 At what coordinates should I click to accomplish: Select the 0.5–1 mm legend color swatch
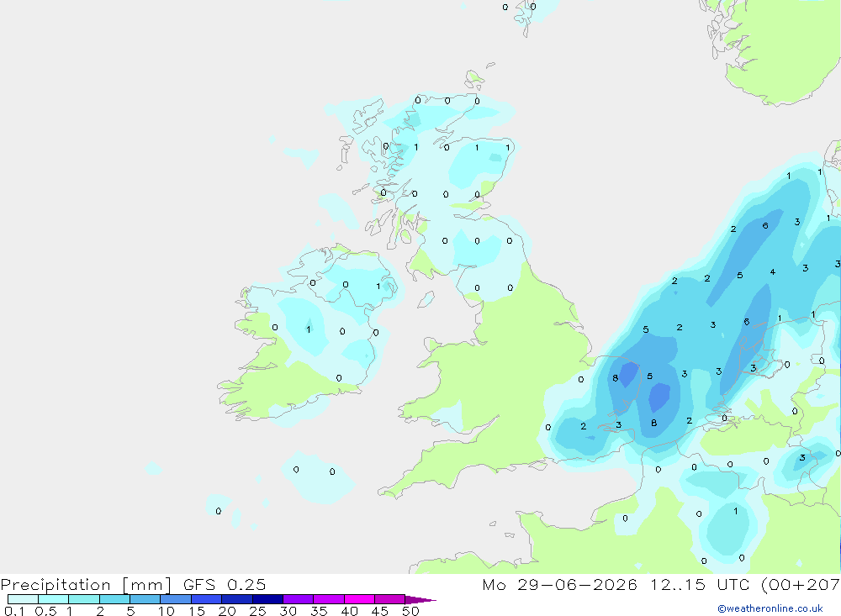coord(53,599)
